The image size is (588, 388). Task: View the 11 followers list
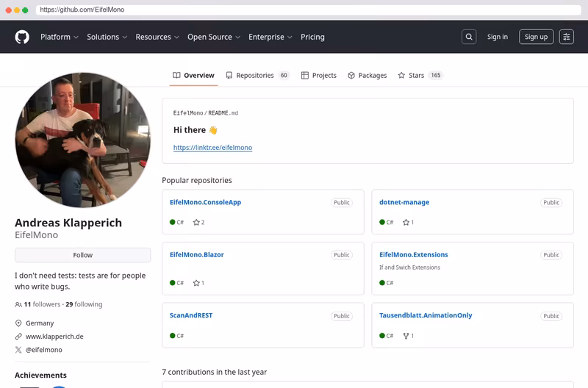(x=42, y=304)
